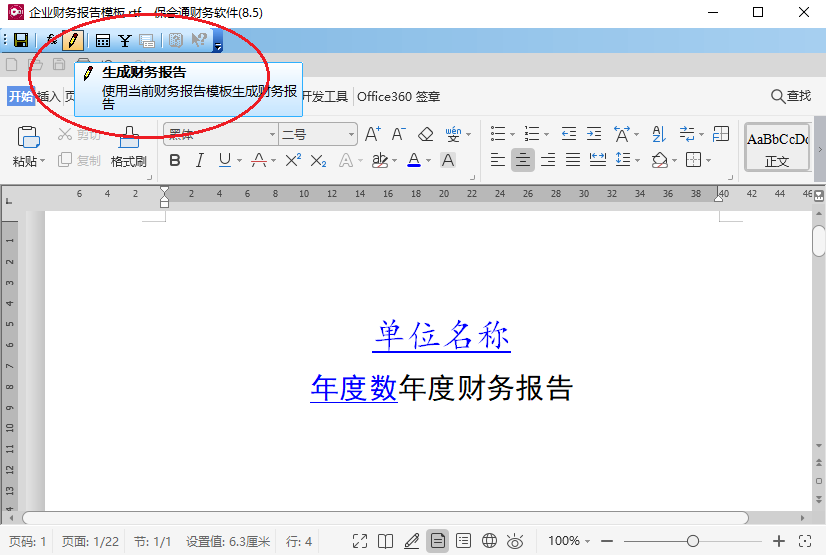This screenshot has width=826, height=555.
Task: Click the zoom slider handle
Action: 692,541
